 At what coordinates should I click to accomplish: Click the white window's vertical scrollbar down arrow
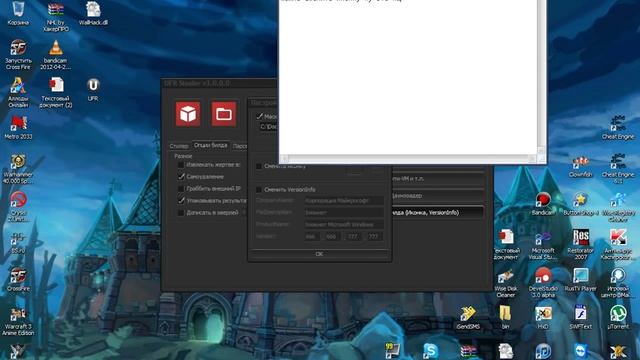(x=541, y=151)
